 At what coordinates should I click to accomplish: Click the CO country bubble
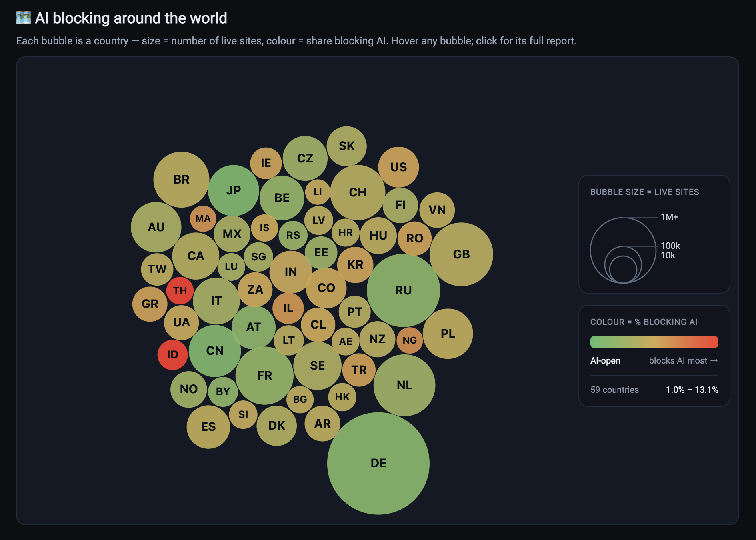pos(326,288)
